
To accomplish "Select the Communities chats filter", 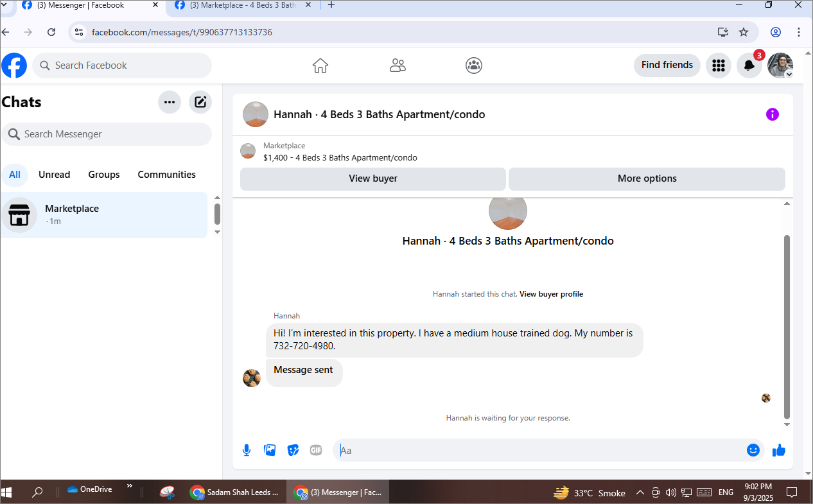I will click(x=167, y=175).
